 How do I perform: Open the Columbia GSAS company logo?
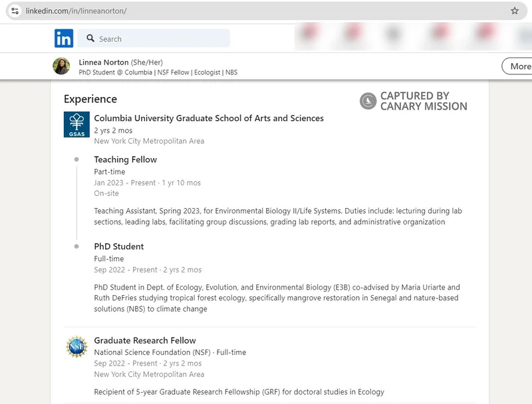pos(76,124)
